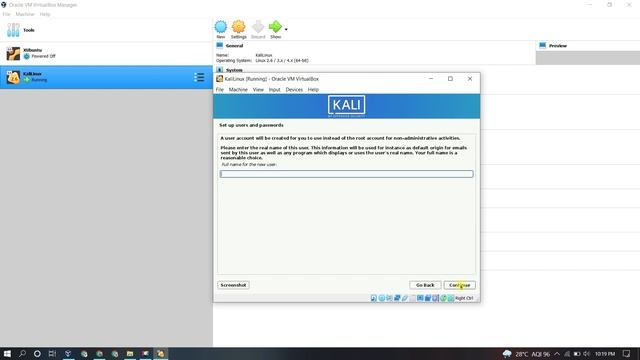Click the Go Back button
640x360 pixels.
[x=425, y=285]
